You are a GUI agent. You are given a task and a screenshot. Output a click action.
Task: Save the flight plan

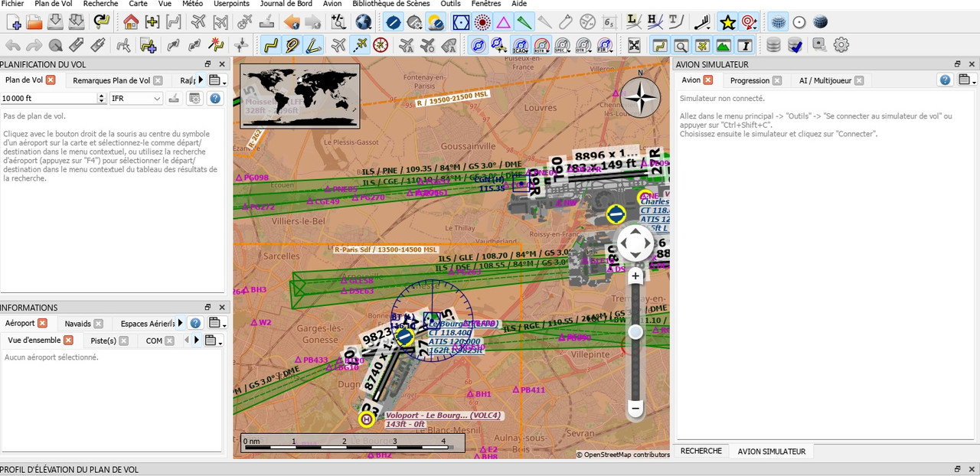[55, 22]
